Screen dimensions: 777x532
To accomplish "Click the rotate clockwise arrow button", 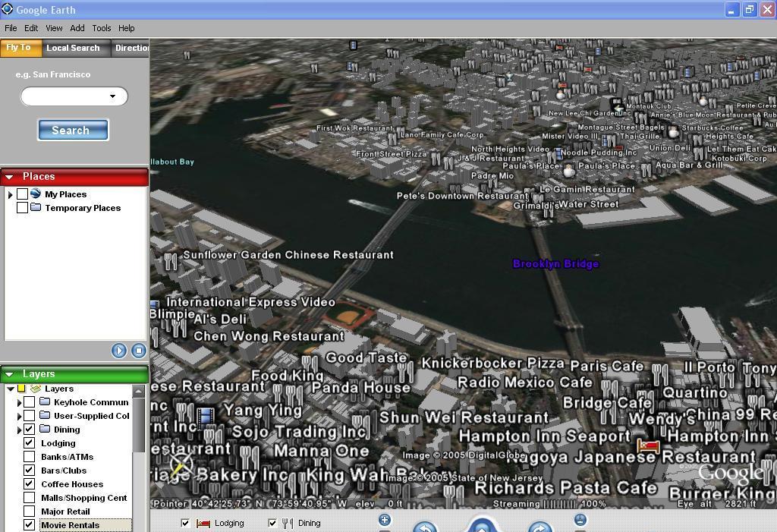I will [539, 527].
